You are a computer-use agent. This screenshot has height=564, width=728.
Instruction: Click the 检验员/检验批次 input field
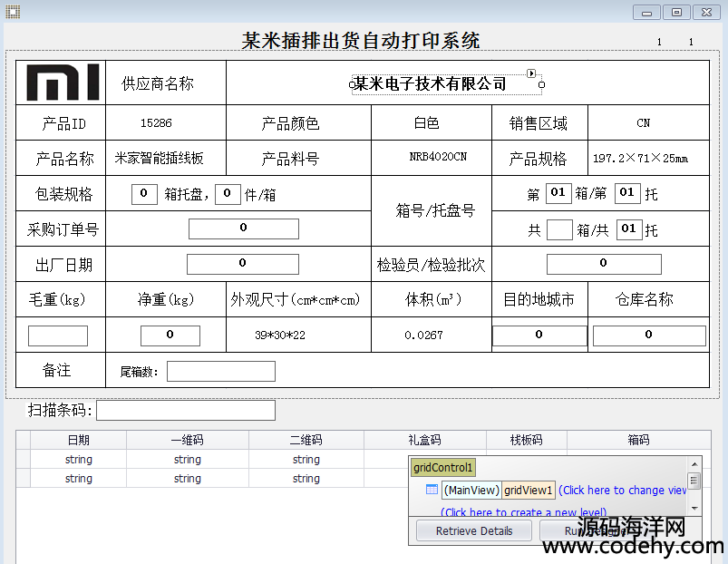[604, 264]
